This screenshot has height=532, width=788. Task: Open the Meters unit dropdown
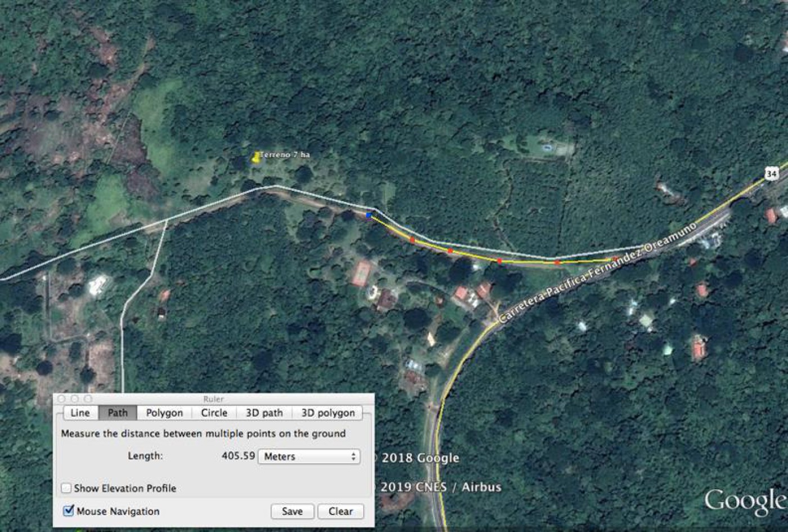click(308, 457)
